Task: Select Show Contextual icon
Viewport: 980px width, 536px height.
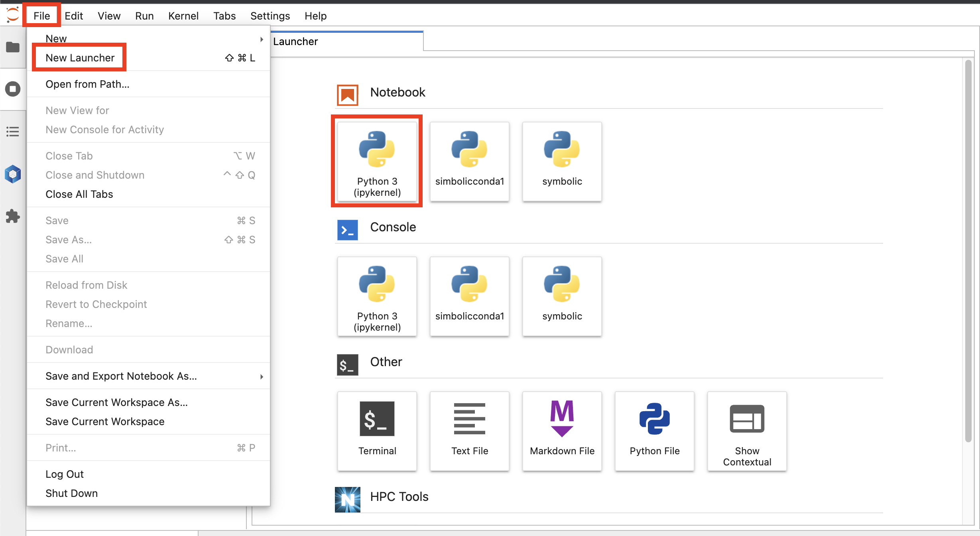Action: 746,428
